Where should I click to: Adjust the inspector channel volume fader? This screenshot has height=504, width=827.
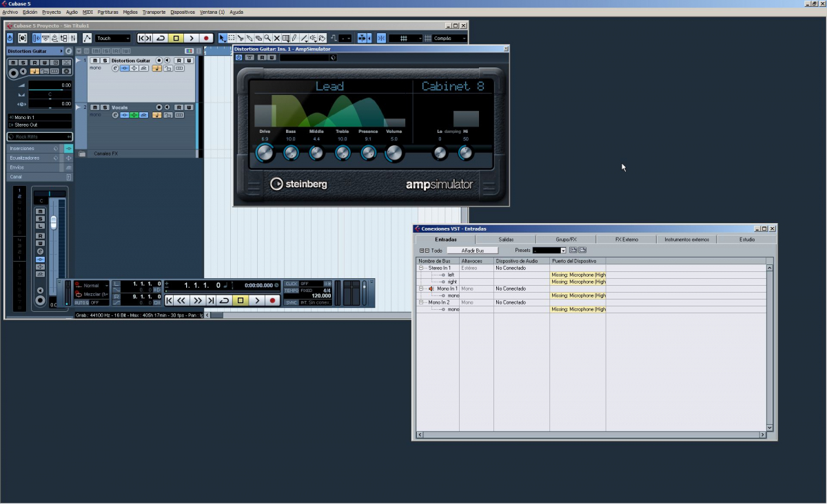pos(53,222)
